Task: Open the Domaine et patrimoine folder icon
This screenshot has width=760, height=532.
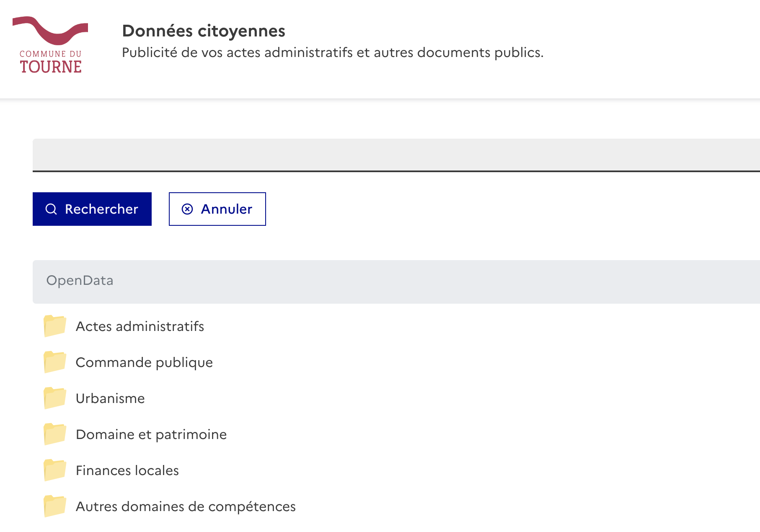Action: pyautogui.click(x=55, y=434)
